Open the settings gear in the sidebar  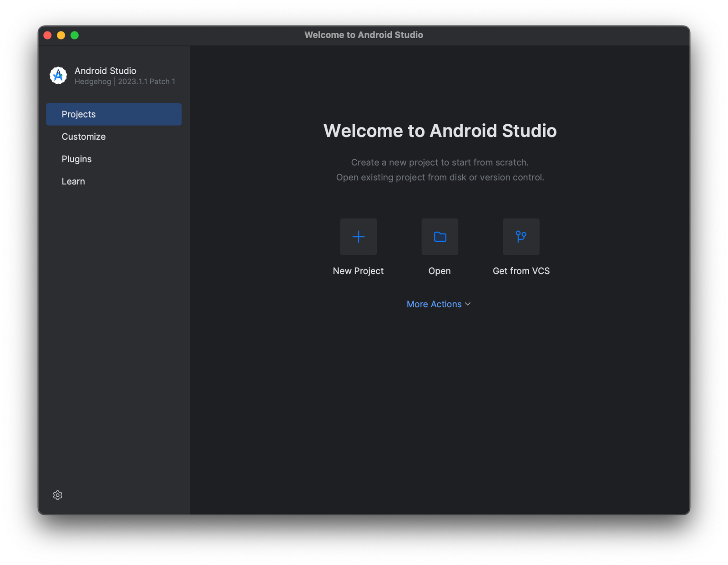pos(58,495)
